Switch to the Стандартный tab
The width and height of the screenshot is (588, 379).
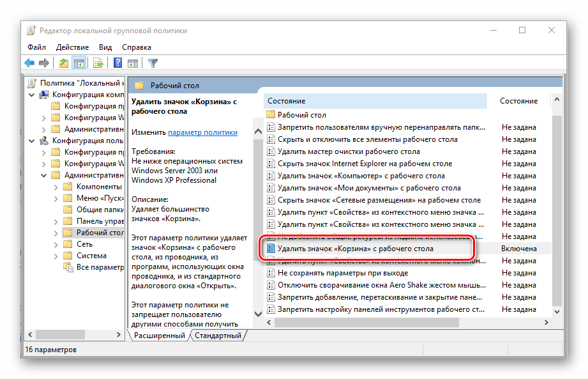tap(218, 336)
